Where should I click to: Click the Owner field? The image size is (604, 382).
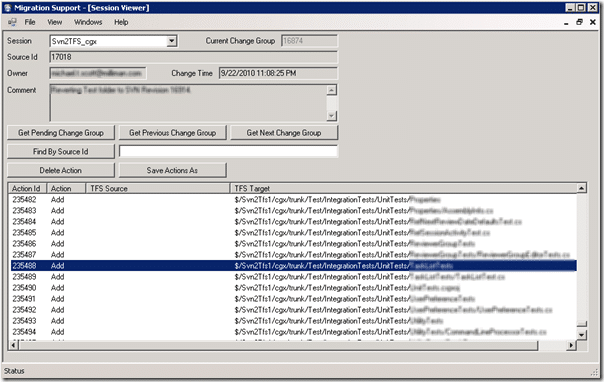pos(98,73)
